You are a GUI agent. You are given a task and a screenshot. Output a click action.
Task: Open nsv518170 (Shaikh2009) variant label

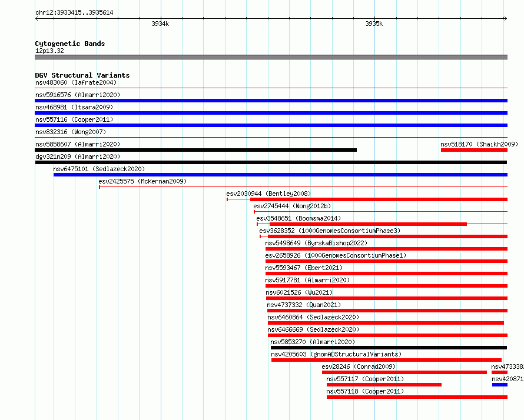pyautogui.click(x=479, y=144)
